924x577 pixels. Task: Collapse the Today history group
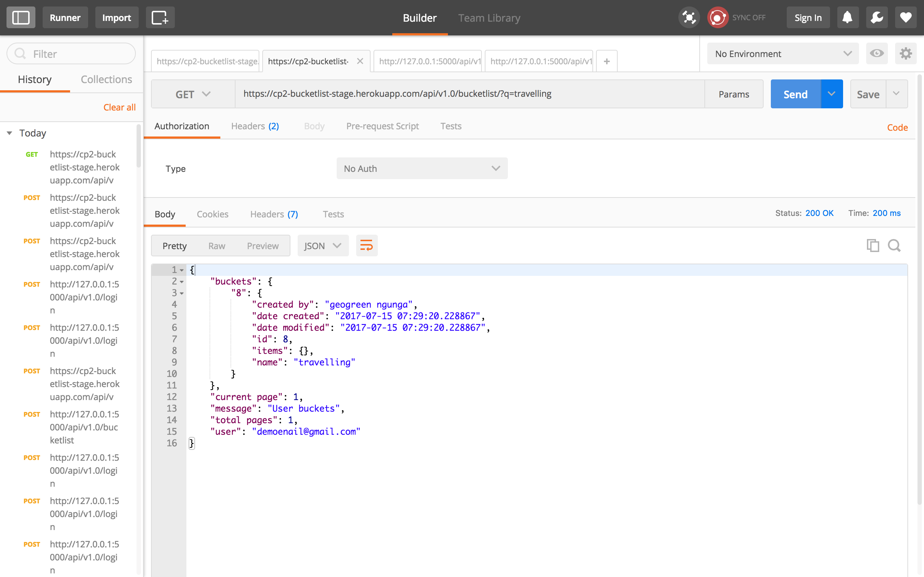click(10, 133)
